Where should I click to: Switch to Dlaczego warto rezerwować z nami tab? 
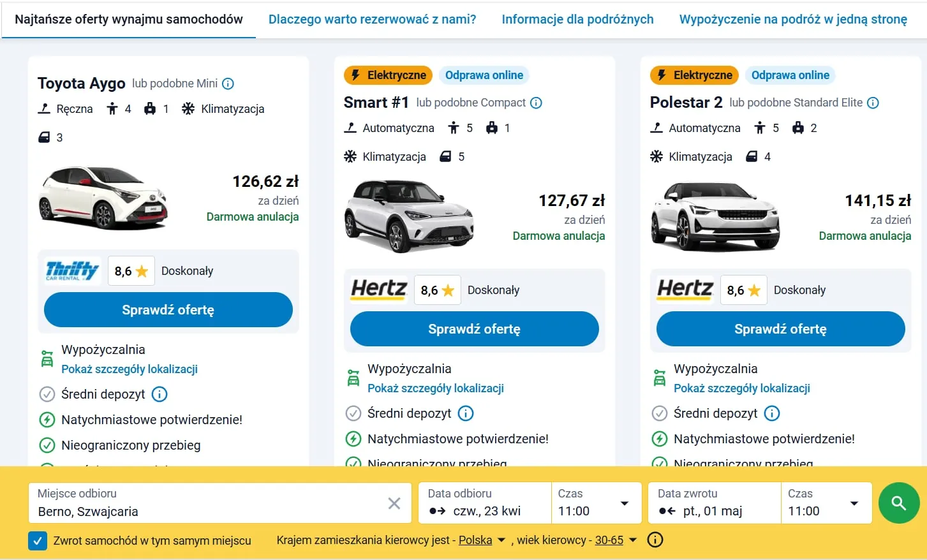coord(372,18)
